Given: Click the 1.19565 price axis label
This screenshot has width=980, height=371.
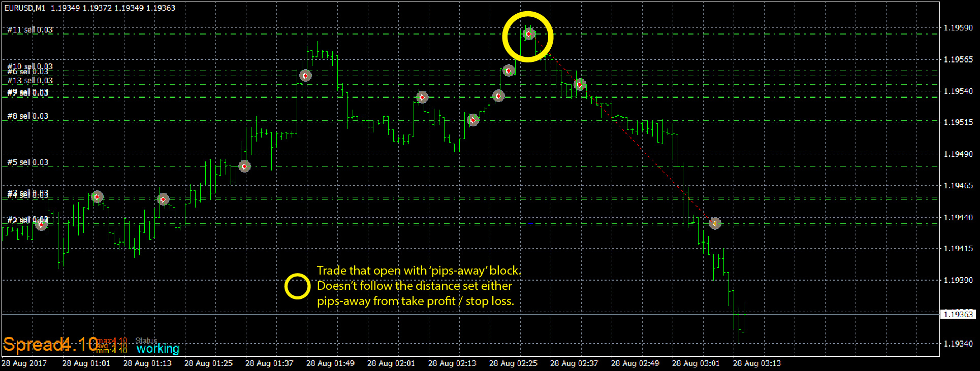Looking at the screenshot, I should 958,59.
